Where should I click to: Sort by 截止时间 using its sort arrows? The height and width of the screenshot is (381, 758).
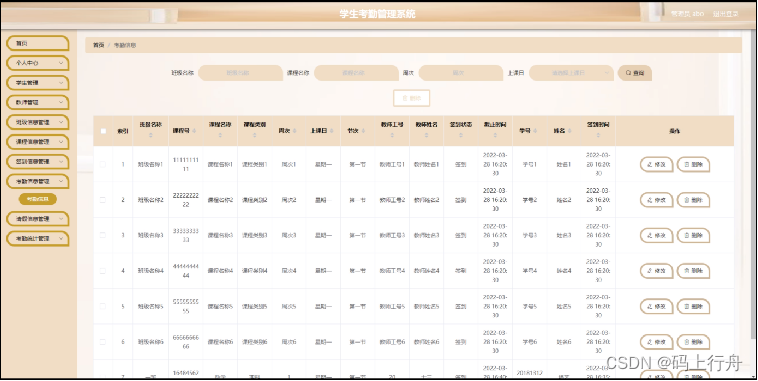point(495,136)
